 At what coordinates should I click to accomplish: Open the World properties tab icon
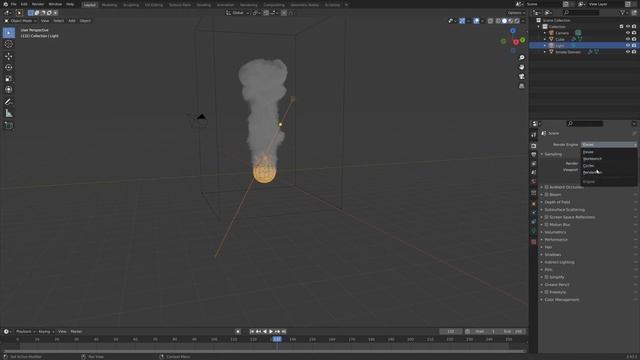(x=533, y=181)
